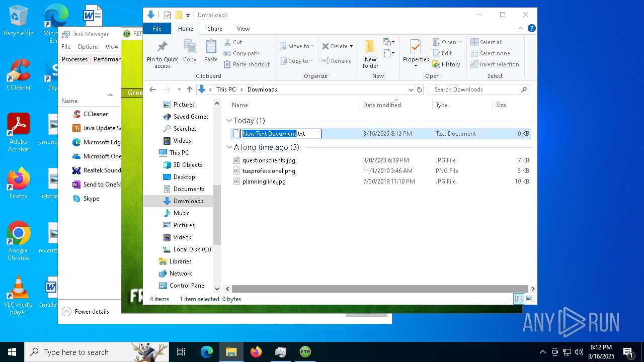Select tueprofessional.png file

(x=269, y=171)
